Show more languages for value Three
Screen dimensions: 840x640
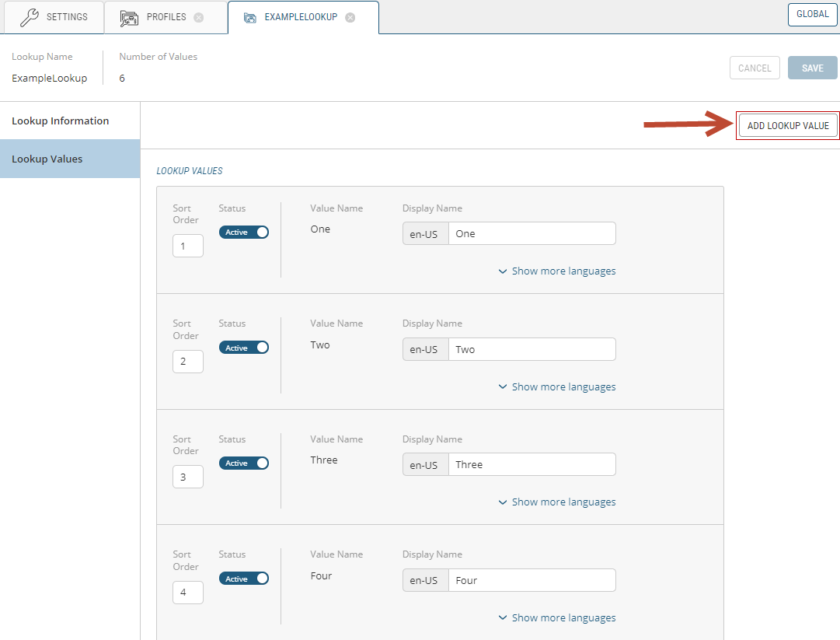point(557,502)
